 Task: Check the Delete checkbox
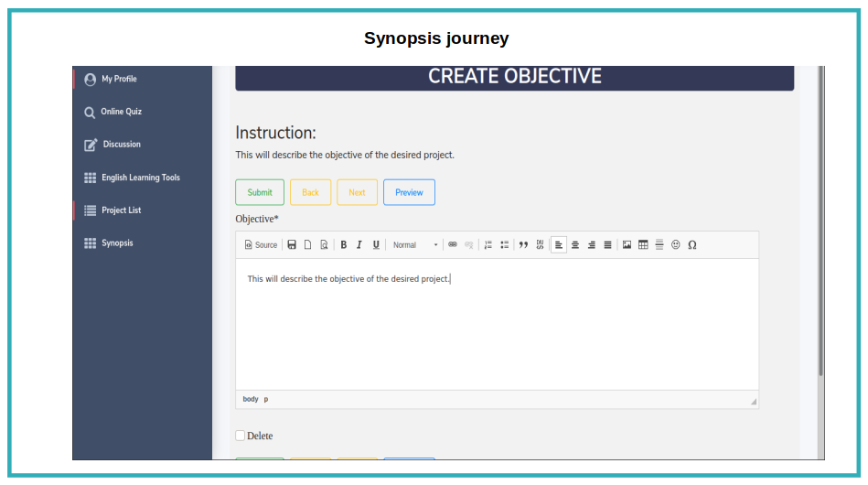tap(241, 436)
